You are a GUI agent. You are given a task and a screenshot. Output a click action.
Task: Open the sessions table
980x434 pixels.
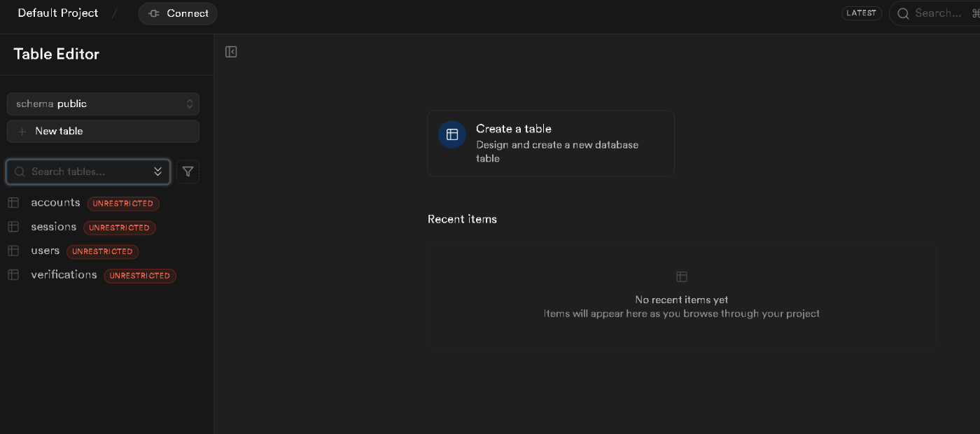point(54,227)
